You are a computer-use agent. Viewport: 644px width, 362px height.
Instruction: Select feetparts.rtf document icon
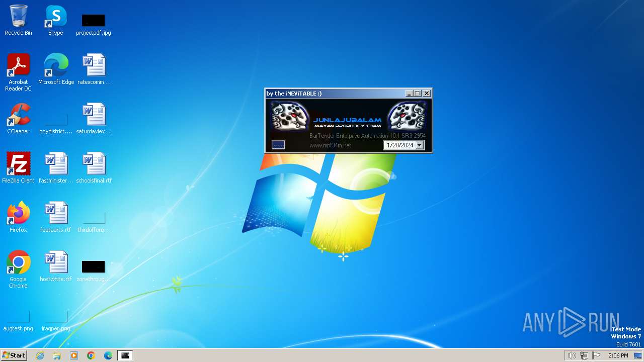56,217
